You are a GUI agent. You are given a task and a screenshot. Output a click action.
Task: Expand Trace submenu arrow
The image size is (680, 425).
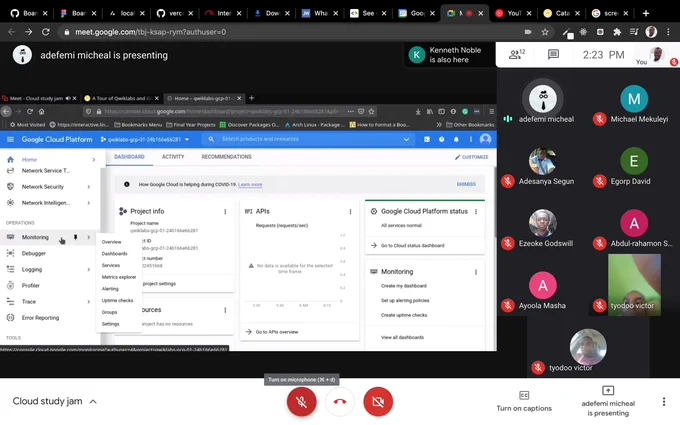(x=88, y=301)
